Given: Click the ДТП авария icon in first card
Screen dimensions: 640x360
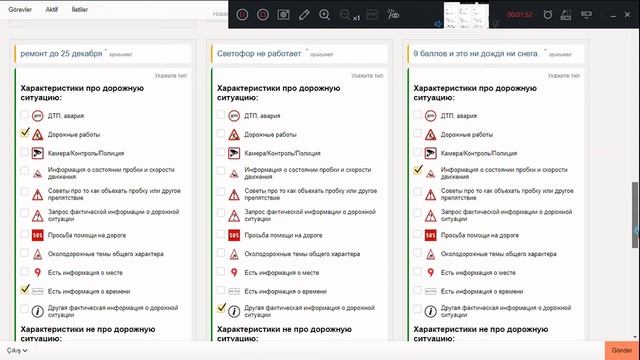Looking at the screenshot, I should pos(38,116).
